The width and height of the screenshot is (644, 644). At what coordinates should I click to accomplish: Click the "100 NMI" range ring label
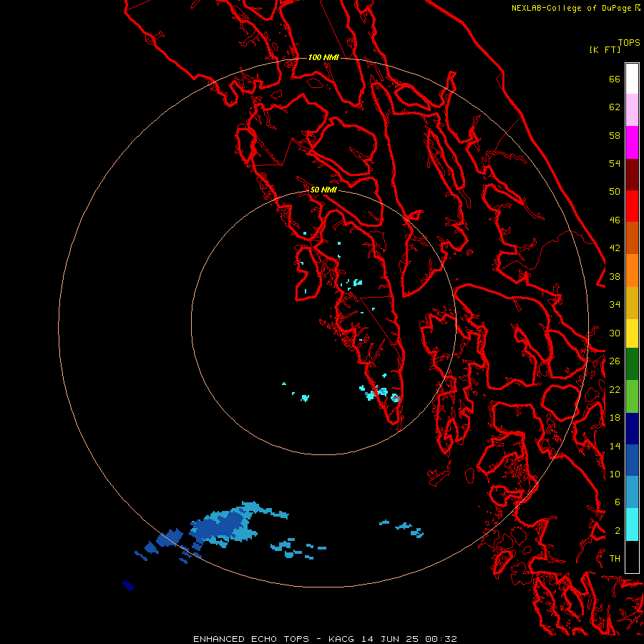323,57
